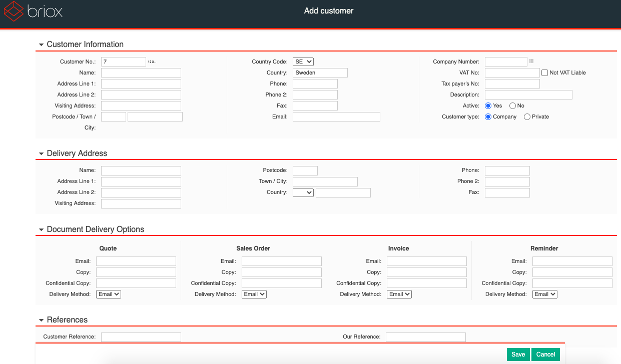This screenshot has width=621, height=364.
Task: Click the 123 number series icon beside Customer No.
Action: pyautogui.click(x=152, y=62)
